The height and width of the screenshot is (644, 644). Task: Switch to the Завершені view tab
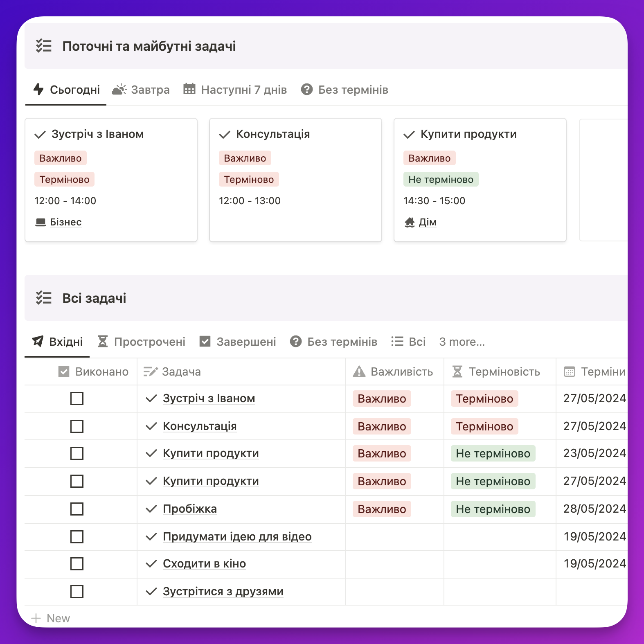tap(238, 342)
